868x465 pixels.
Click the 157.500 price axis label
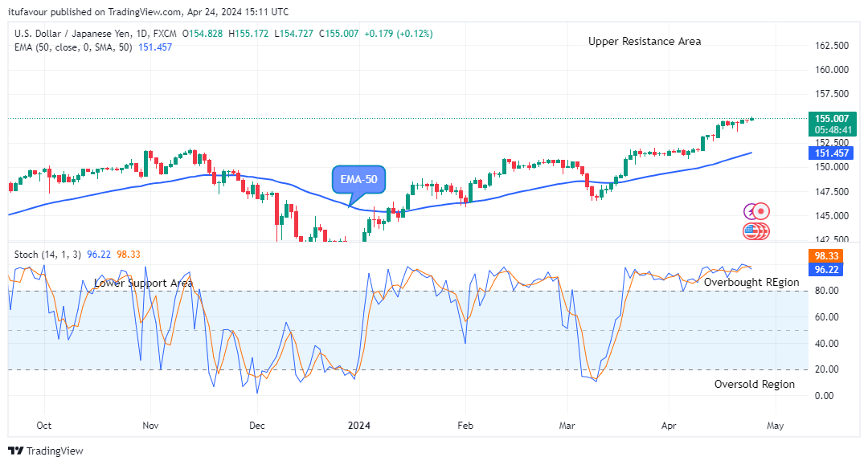click(832, 94)
